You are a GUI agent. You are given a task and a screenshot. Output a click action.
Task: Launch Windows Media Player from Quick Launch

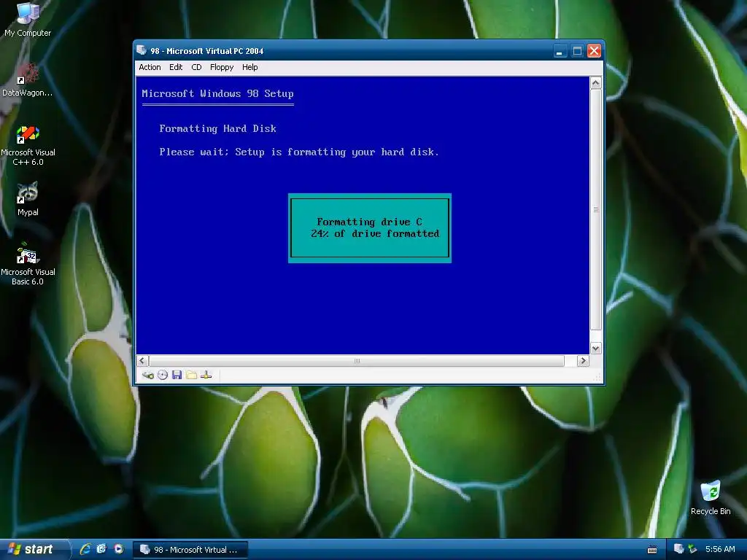(118, 549)
